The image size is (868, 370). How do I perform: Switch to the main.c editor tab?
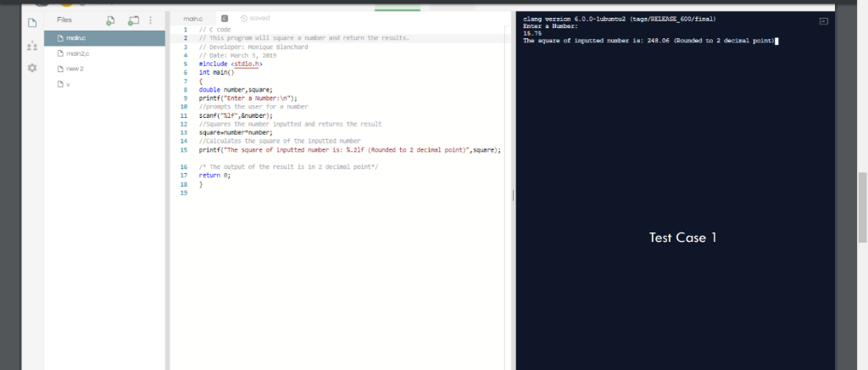coord(192,19)
